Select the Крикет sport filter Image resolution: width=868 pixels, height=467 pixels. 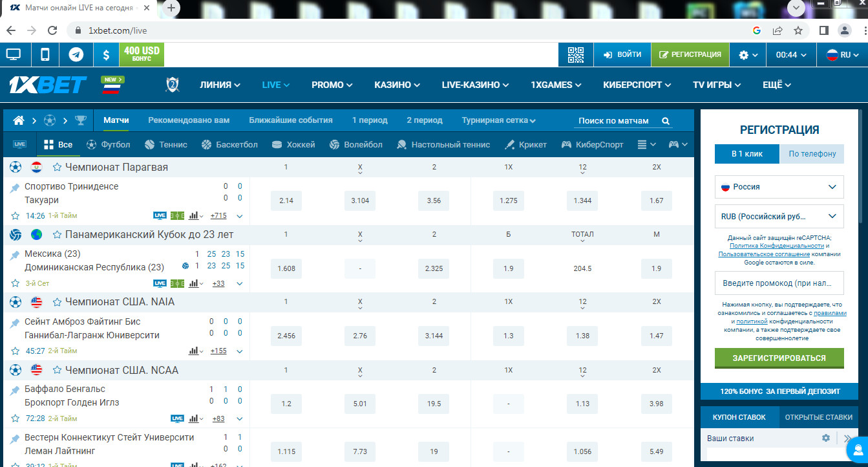[x=525, y=145]
